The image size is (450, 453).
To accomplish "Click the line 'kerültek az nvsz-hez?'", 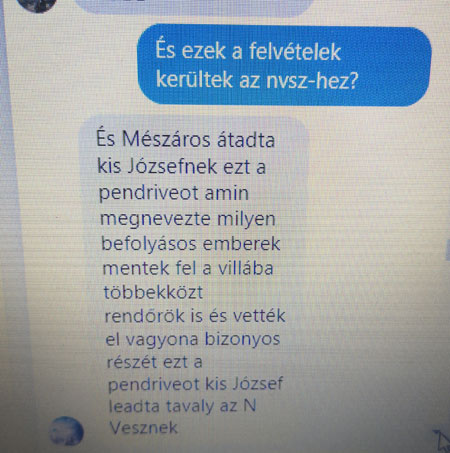I will pyautogui.click(x=257, y=80).
